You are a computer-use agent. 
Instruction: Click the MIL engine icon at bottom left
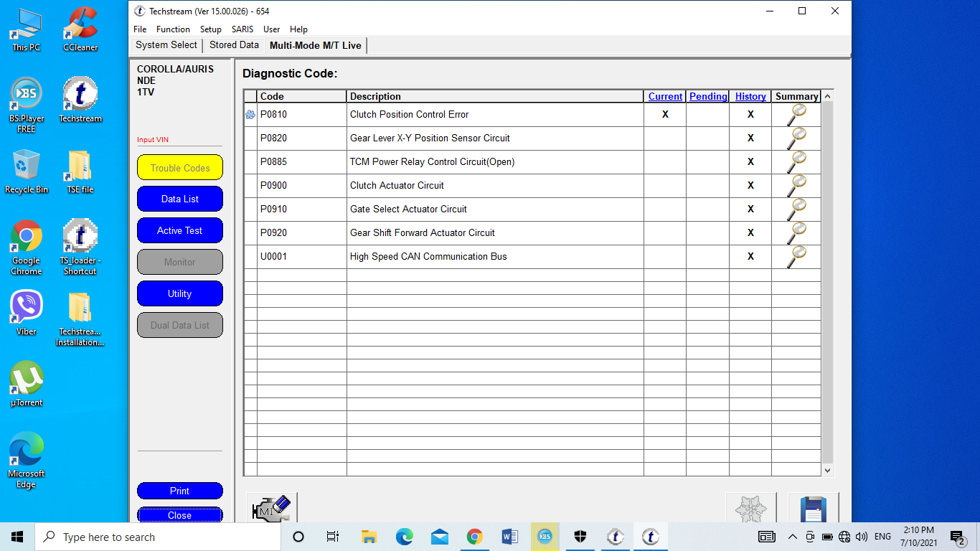click(270, 507)
